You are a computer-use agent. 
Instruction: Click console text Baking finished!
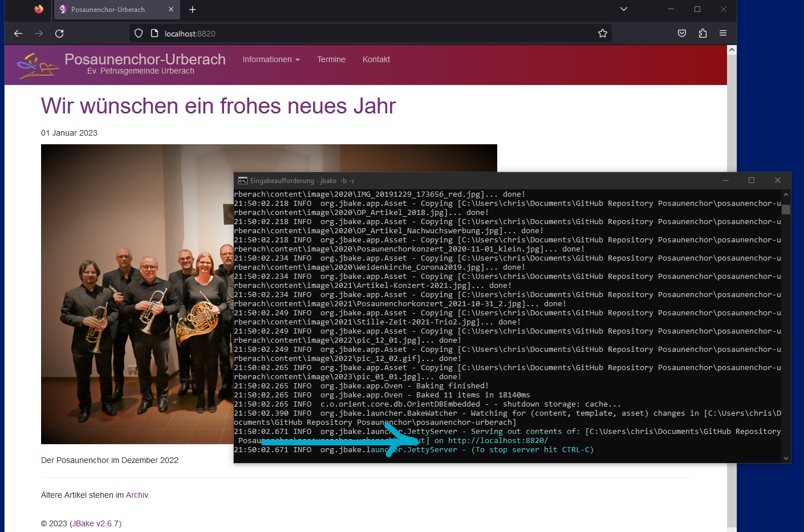(x=452, y=386)
